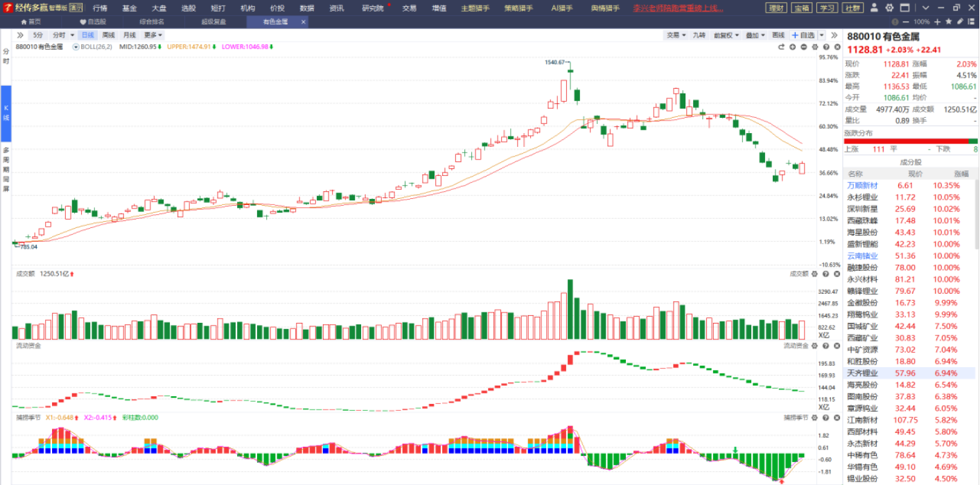Open help for 捕捞季节 indicator panel
This screenshot has width=980, height=485.
coord(824,418)
